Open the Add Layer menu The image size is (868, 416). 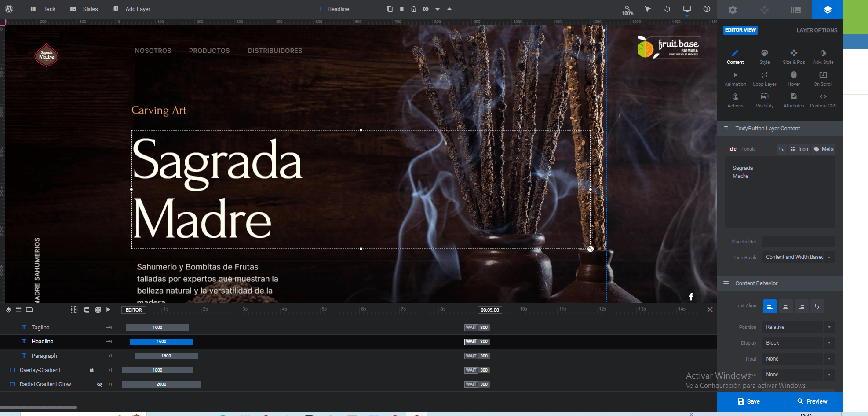click(131, 9)
